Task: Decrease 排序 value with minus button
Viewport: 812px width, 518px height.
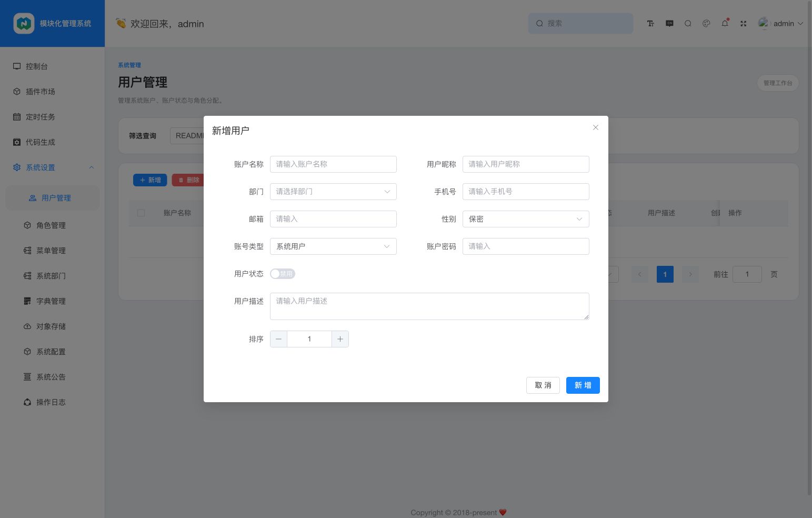Action: (x=278, y=339)
